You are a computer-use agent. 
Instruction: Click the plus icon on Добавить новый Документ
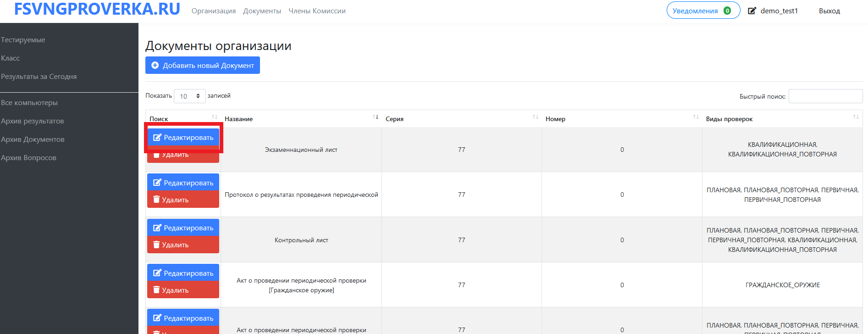coord(155,66)
